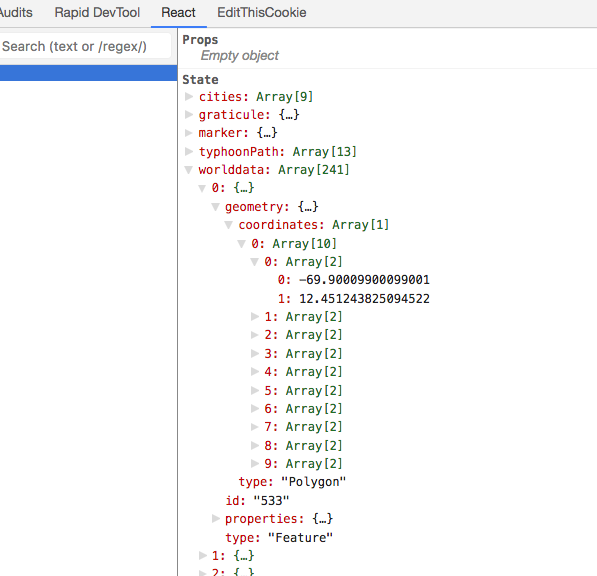Collapse the coordinates Array[1] arrow

tap(228, 225)
